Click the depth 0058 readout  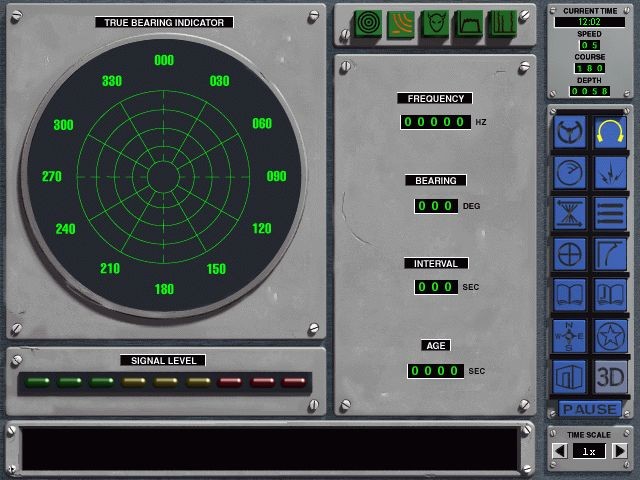[x=589, y=91]
